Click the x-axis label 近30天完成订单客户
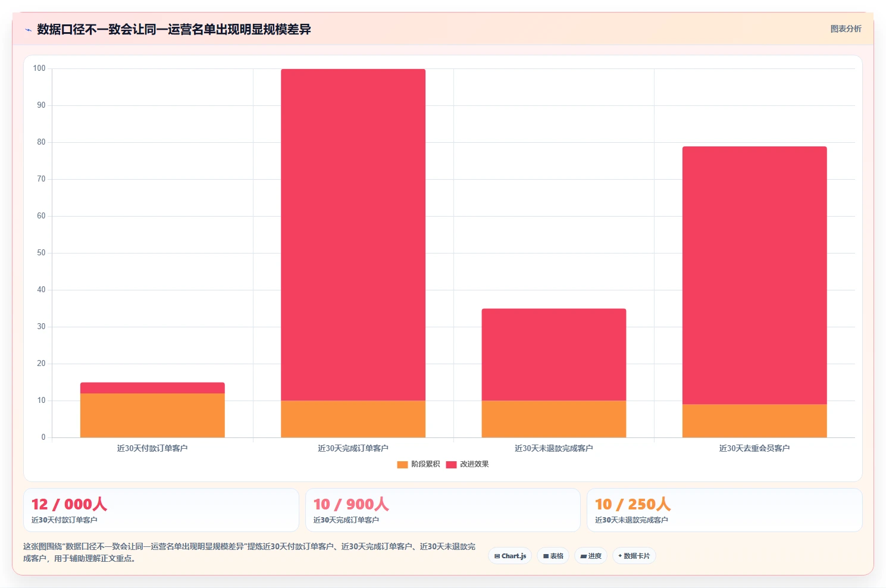Image resolution: width=886 pixels, height=588 pixels. 353,448
